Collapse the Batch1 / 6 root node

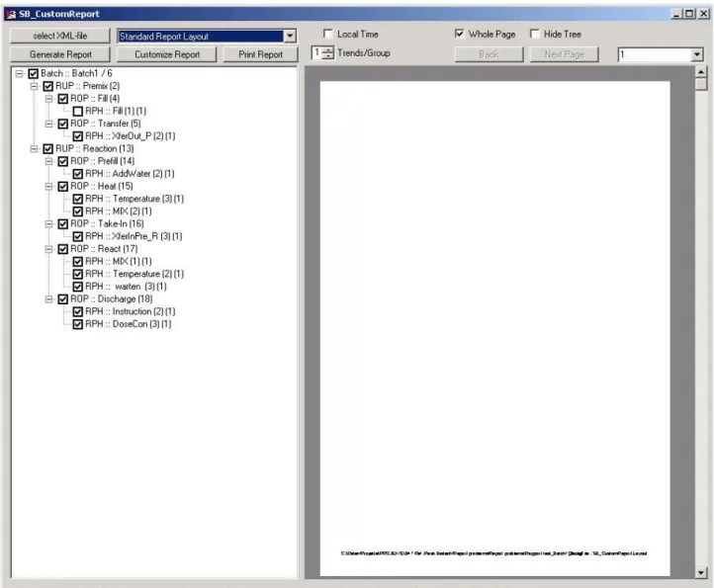19,73
